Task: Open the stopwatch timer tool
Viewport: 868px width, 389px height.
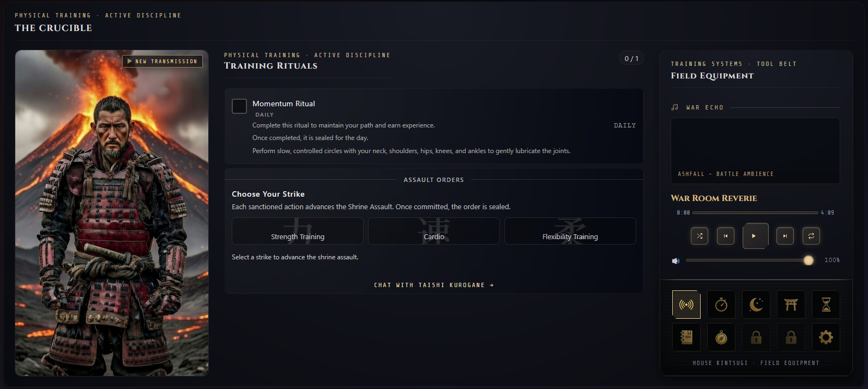Action: pos(721,305)
